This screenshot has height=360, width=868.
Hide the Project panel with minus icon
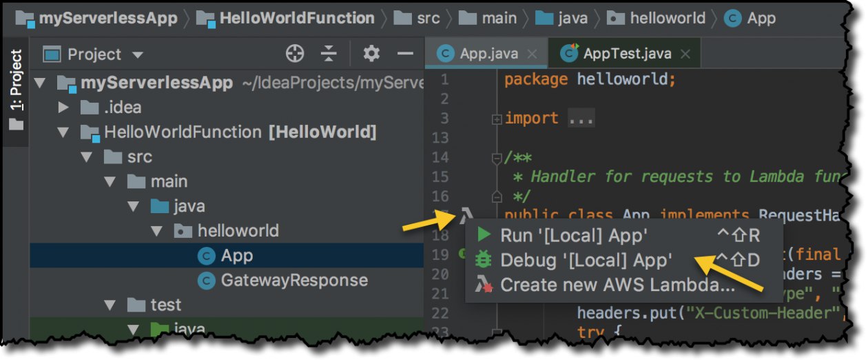click(x=406, y=54)
